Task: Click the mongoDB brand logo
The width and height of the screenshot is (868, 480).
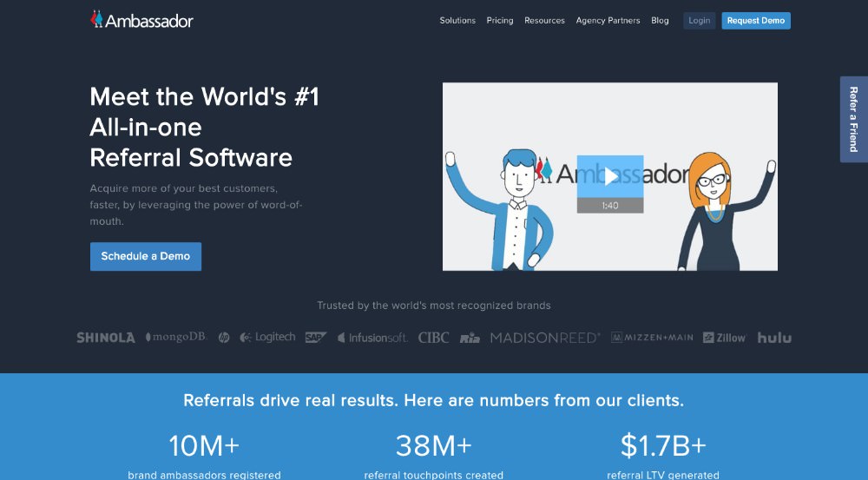Action: pos(176,337)
